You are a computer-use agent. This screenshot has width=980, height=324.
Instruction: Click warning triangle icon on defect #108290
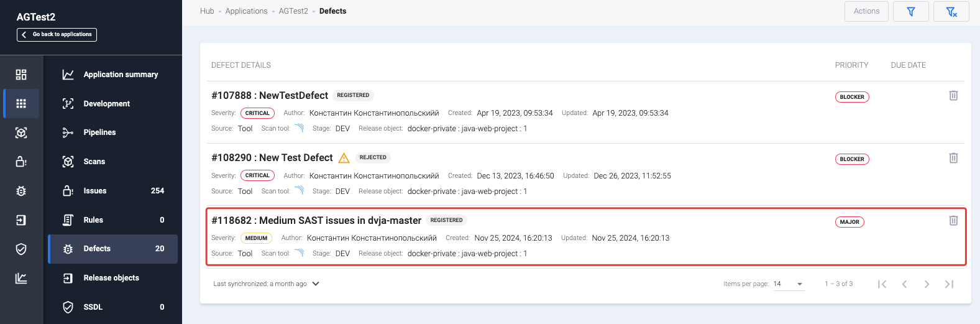(x=344, y=158)
